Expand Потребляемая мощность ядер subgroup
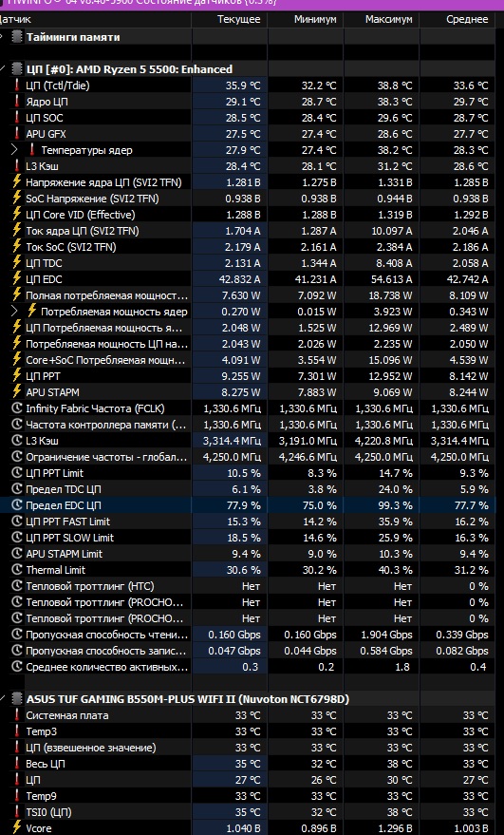Viewport: 504px width, 835px height. (14, 312)
